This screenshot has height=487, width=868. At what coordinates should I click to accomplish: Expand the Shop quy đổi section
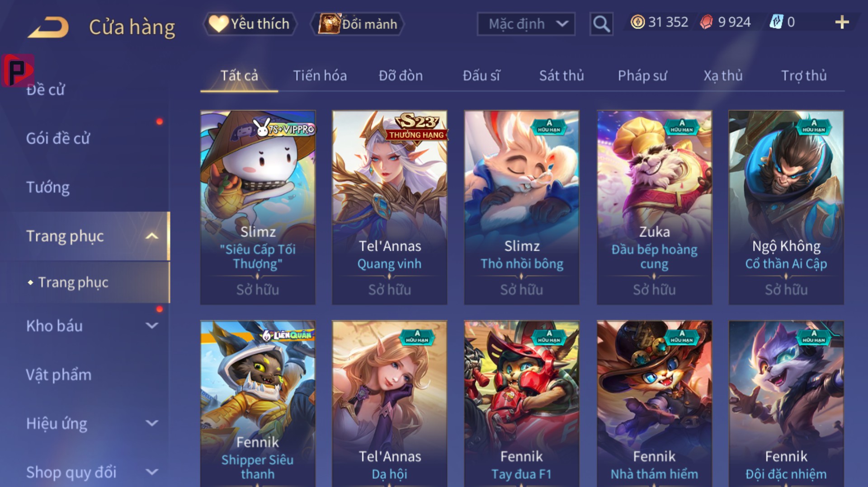point(152,472)
